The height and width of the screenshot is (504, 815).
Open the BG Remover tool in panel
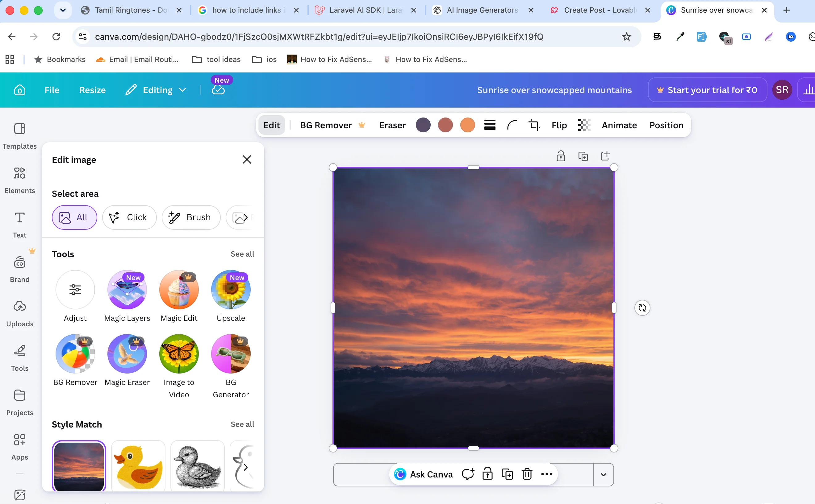tap(75, 360)
